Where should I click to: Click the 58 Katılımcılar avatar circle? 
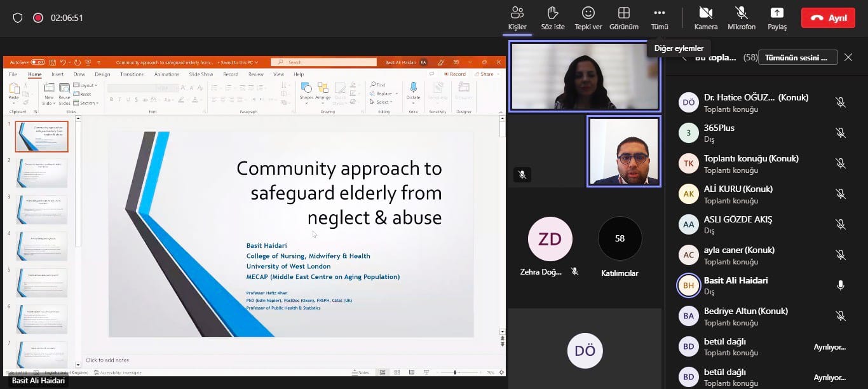(x=620, y=239)
